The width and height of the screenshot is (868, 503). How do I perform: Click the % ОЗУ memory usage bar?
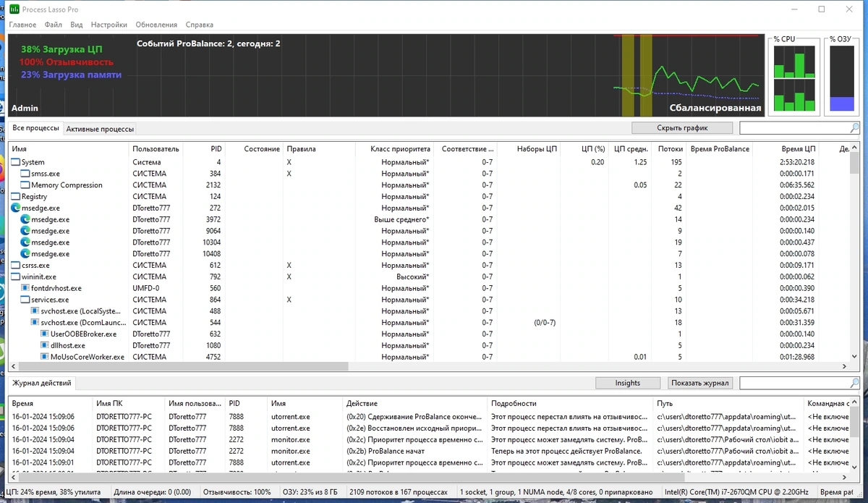[x=842, y=79]
